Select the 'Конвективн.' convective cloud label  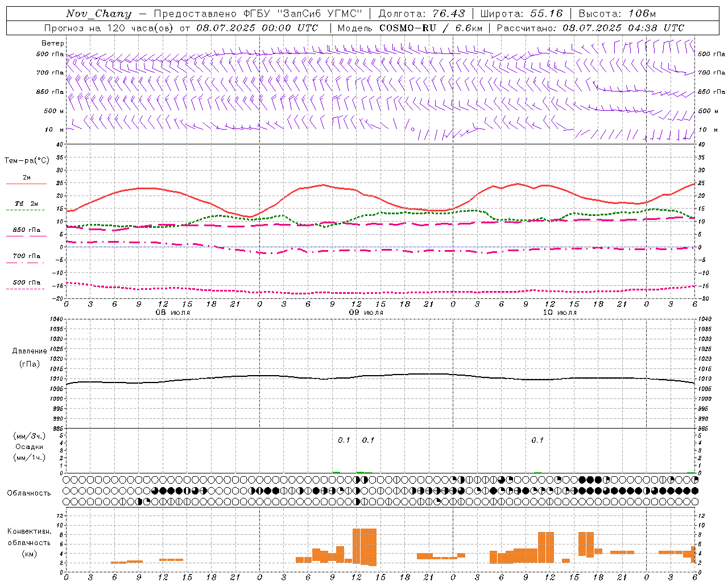tap(29, 531)
